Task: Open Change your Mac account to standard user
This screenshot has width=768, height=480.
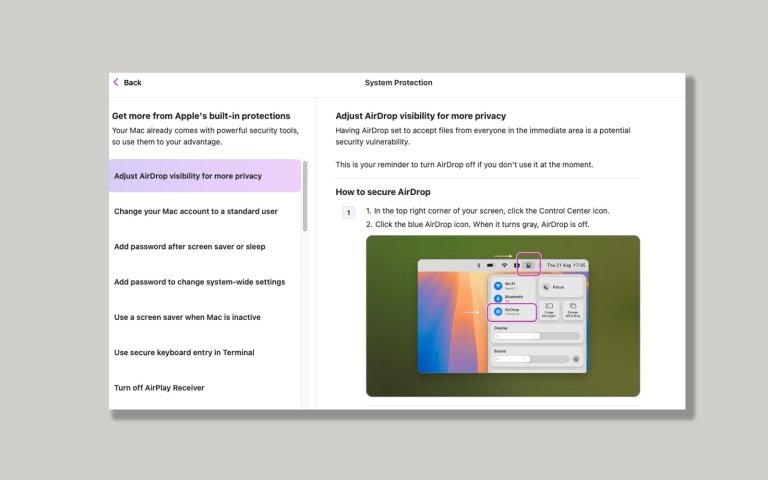Action: click(x=196, y=211)
